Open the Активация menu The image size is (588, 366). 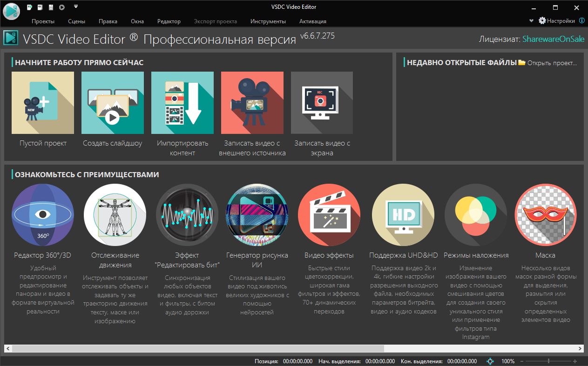(313, 21)
